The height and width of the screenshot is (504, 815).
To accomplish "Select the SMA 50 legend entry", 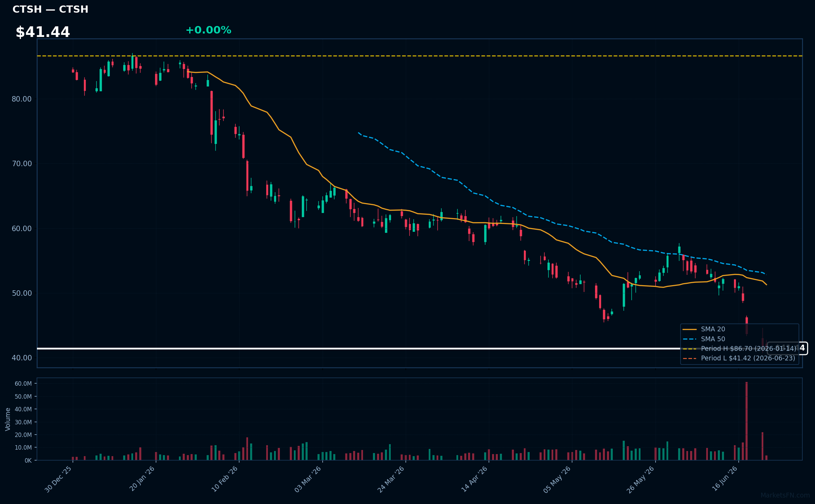I will coord(704,339).
